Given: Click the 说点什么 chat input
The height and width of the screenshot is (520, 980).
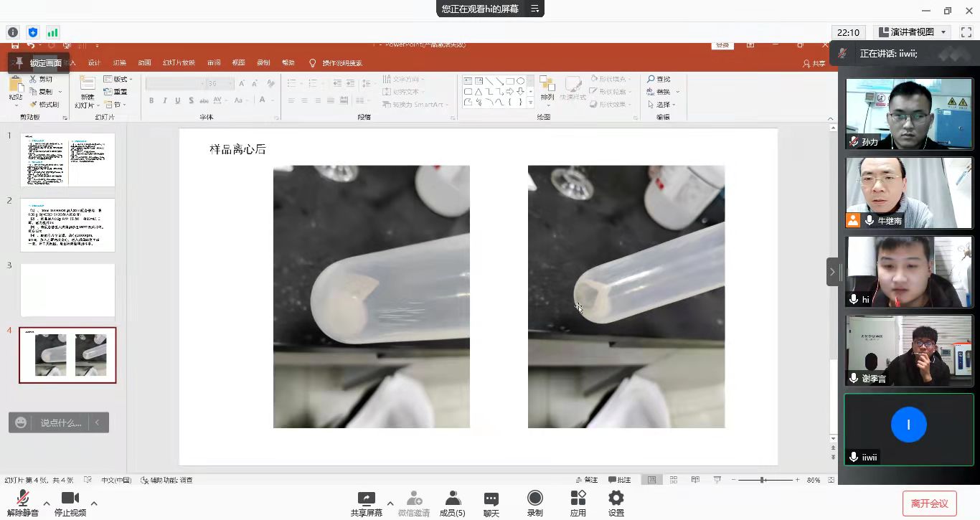Looking at the screenshot, I should pyautogui.click(x=61, y=422).
